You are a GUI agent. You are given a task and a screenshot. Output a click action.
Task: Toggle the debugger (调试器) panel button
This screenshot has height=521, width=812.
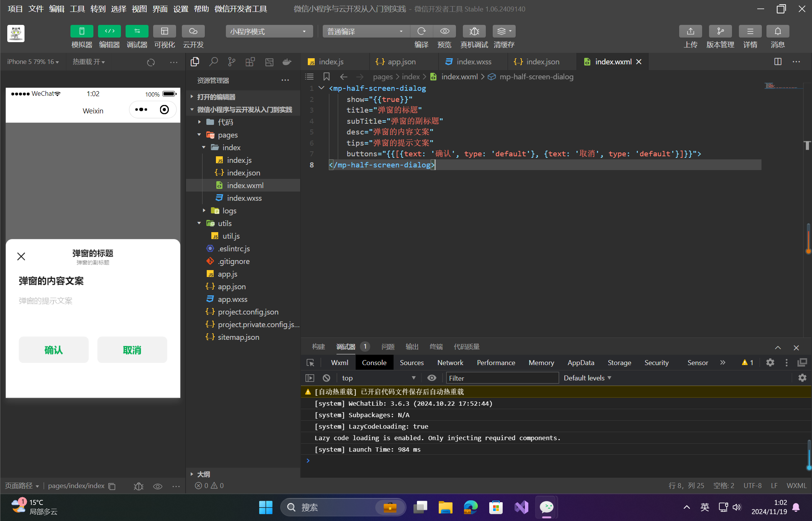pyautogui.click(x=137, y=31)
